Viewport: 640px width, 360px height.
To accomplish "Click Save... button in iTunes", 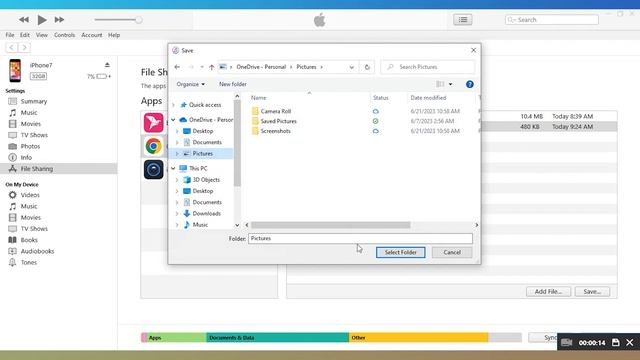I will click(x=592, y=291).
